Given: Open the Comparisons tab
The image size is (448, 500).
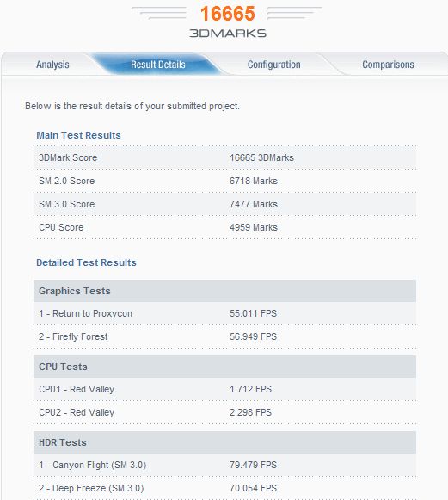Looking at the screenshot, I should 388,65.
